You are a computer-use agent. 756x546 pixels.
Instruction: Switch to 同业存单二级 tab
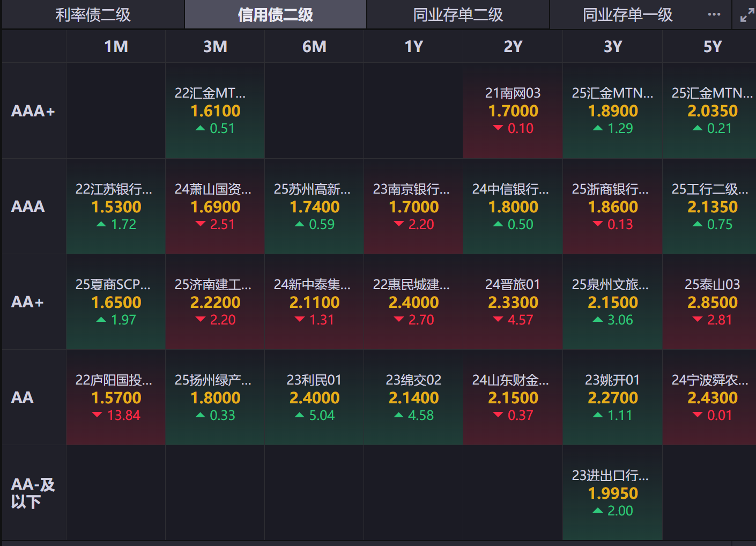(458, 15)
